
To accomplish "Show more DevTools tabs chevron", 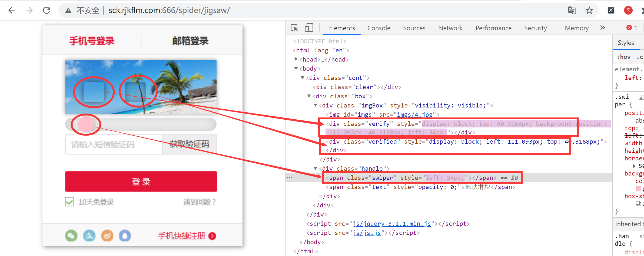I will click(602, 28).
